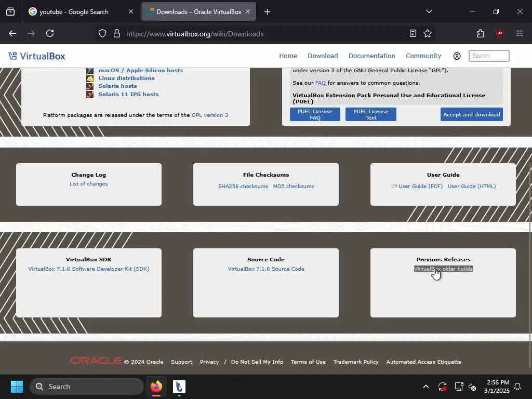Open the tracking protection shield icon
532x399 pixels.
pyautogui.click(x=102, y=34)
